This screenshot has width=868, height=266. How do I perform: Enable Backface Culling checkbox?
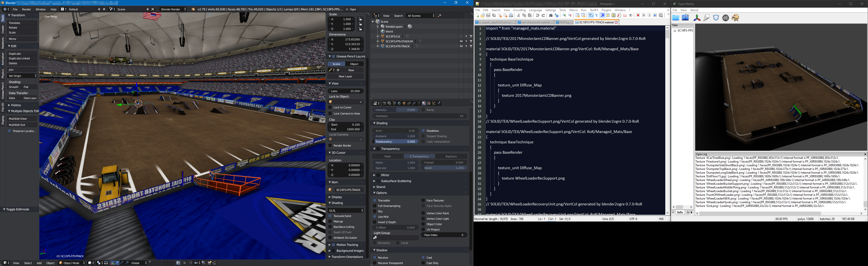click(x=330, y=227)
